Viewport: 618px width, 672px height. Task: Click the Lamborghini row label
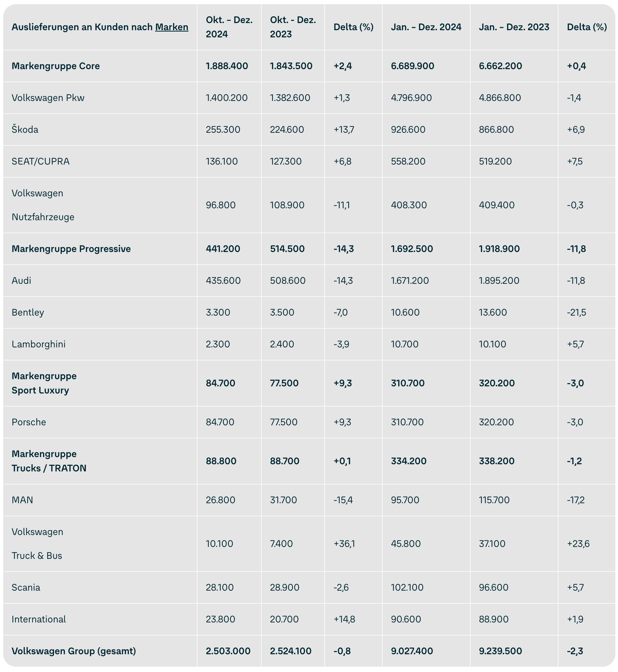pyautogui.click(x=38, y=344)
